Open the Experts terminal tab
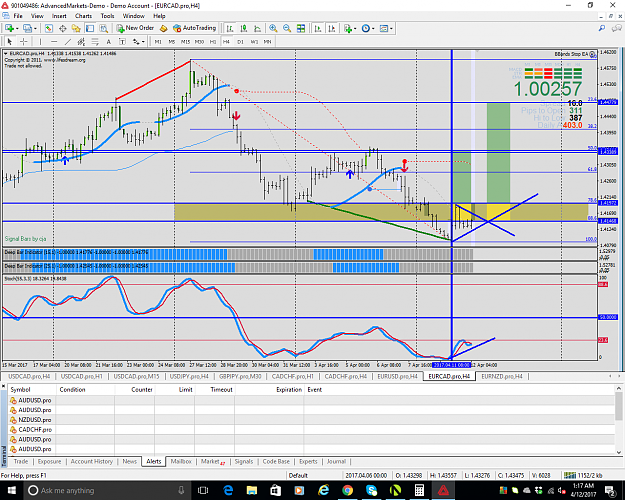 [x=308, y=461]
